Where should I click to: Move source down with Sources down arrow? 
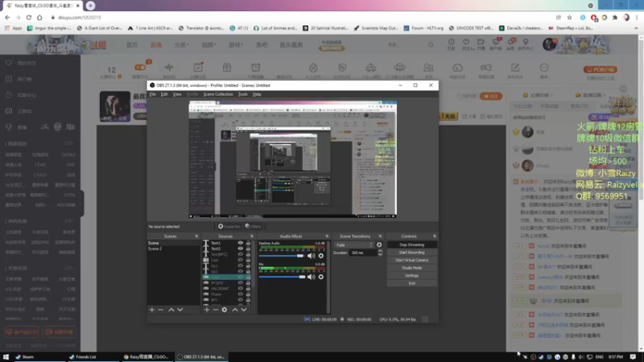pos(244,310)
